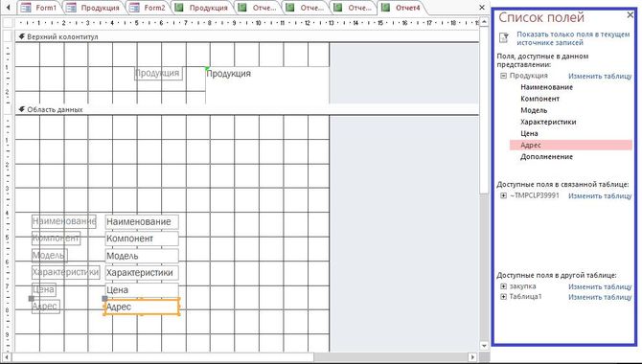
Task: Switch to the Form2 tab
Action: (148, 8)
